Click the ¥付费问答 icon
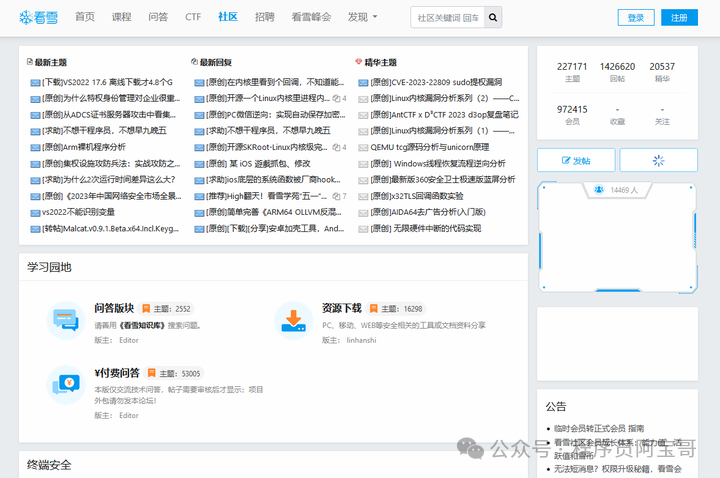The image size is (720, 478). coord(66,384)
